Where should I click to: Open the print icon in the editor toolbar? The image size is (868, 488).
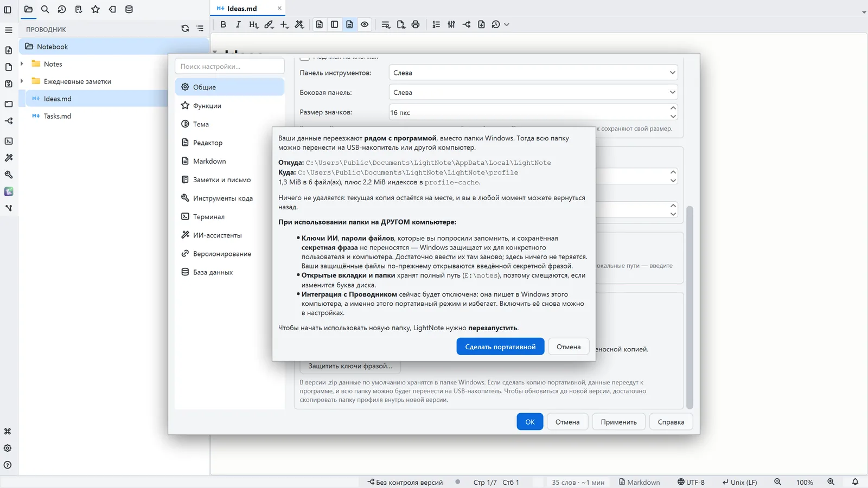416,24
